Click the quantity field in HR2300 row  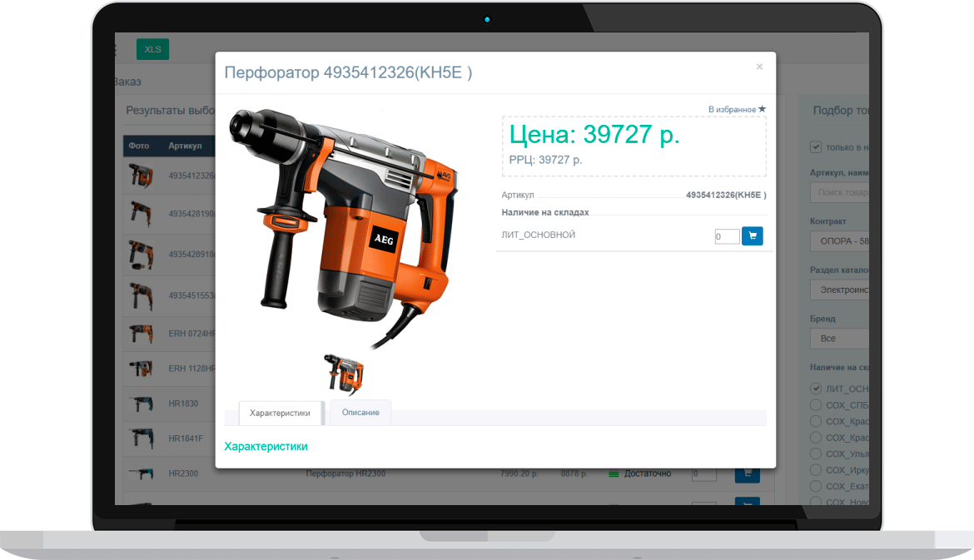[703, 473]
